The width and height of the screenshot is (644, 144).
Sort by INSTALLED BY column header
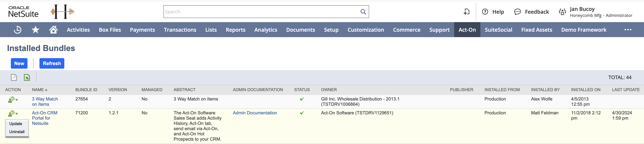(545, 90)
